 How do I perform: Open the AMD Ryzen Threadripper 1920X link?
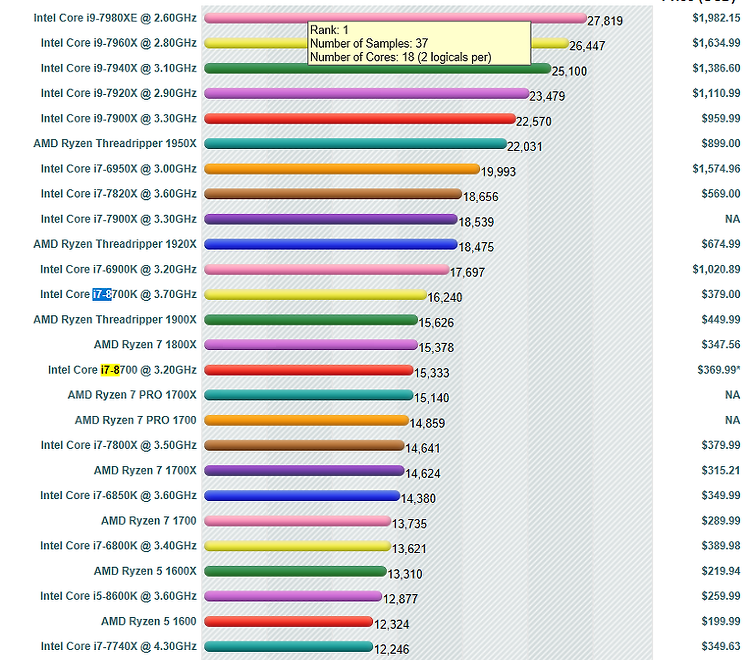pyautogui.click(x=115, y=244)
